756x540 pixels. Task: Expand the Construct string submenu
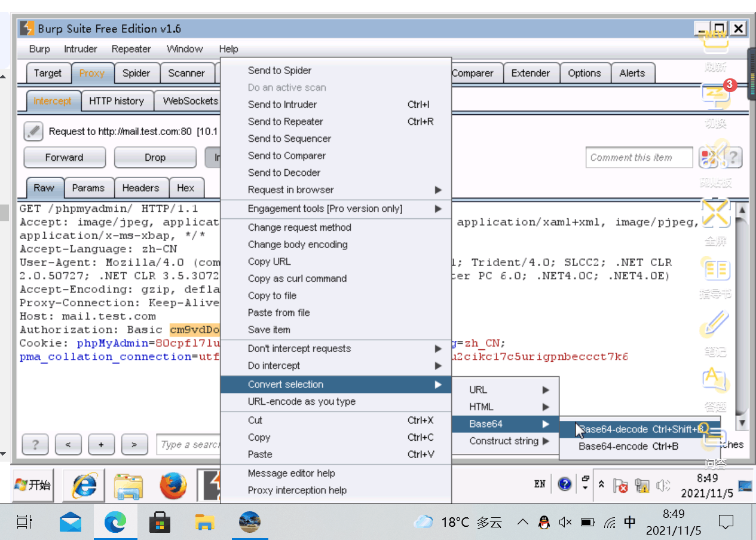[505, 441]
